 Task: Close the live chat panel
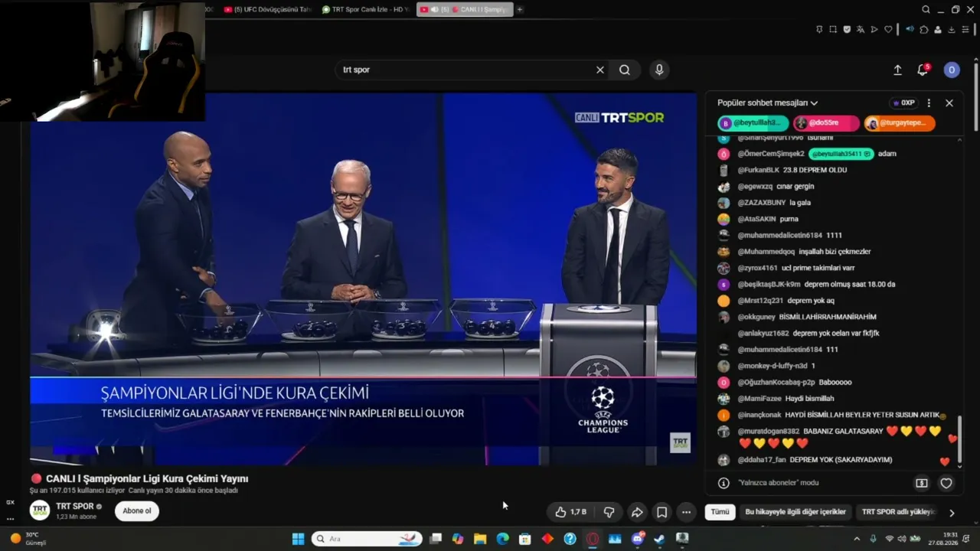[x=949, y=103]
